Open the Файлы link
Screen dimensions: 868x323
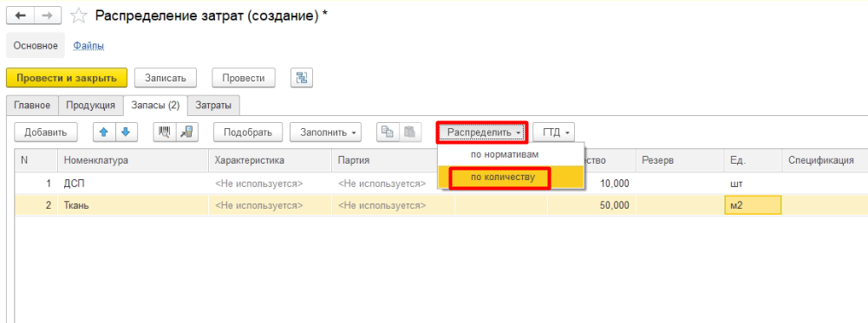(x=89, y=46)
